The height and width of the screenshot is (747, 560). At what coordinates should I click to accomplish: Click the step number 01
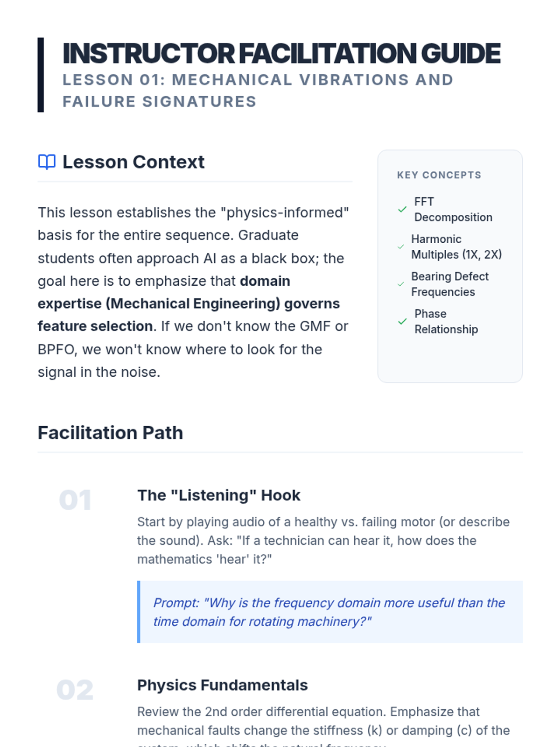point(75,500)
